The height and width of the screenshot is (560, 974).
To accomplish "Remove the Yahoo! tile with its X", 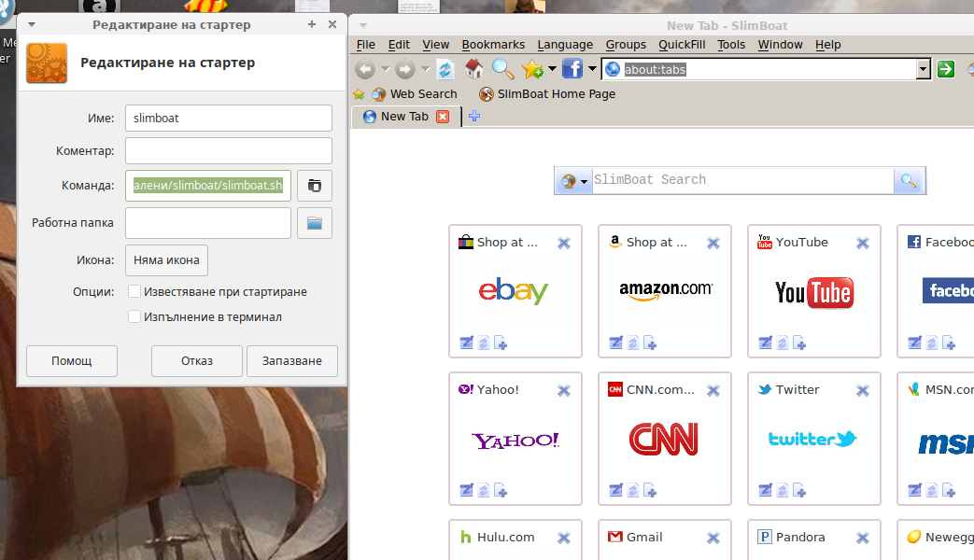I will pyautogui.click(x=563, y=390).
